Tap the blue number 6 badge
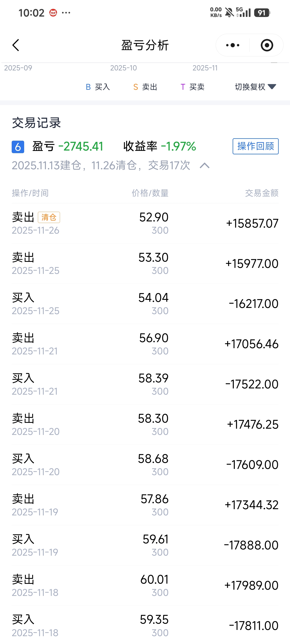 (18, 147)
